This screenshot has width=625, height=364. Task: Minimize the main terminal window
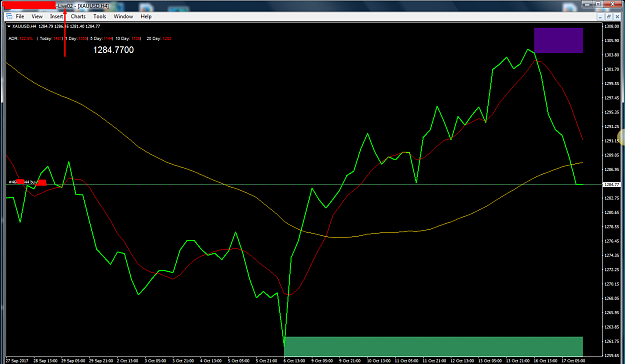[x=586, y=4]
